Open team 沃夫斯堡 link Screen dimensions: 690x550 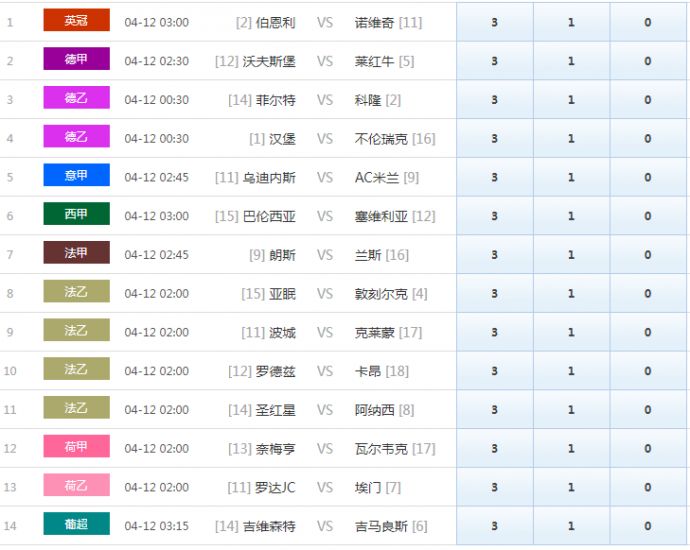[x=269, y=61]
